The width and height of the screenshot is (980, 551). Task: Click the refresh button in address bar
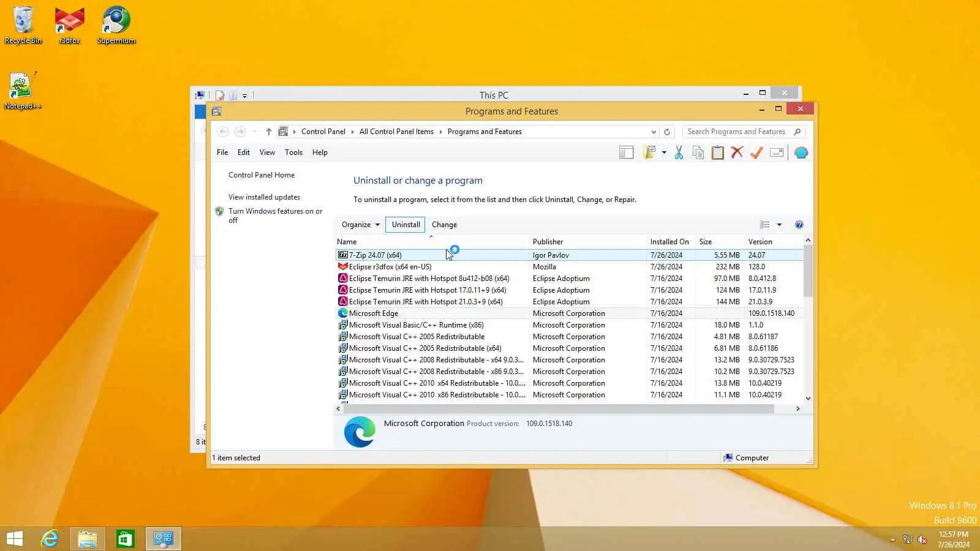pyautogui.click(x=667, y=132)
